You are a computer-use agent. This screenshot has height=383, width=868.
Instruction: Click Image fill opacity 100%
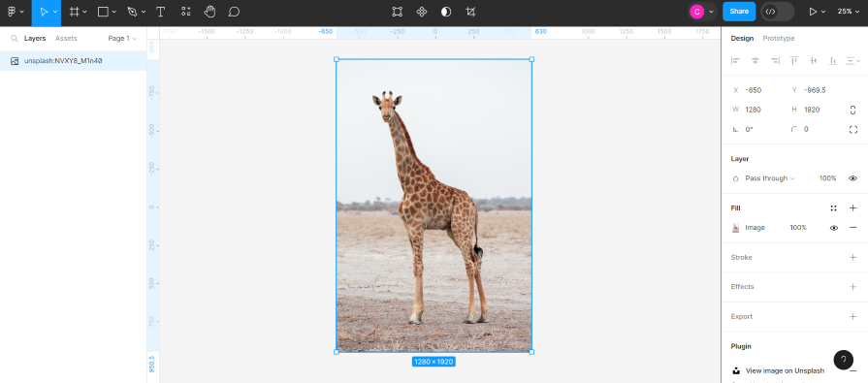798,228
